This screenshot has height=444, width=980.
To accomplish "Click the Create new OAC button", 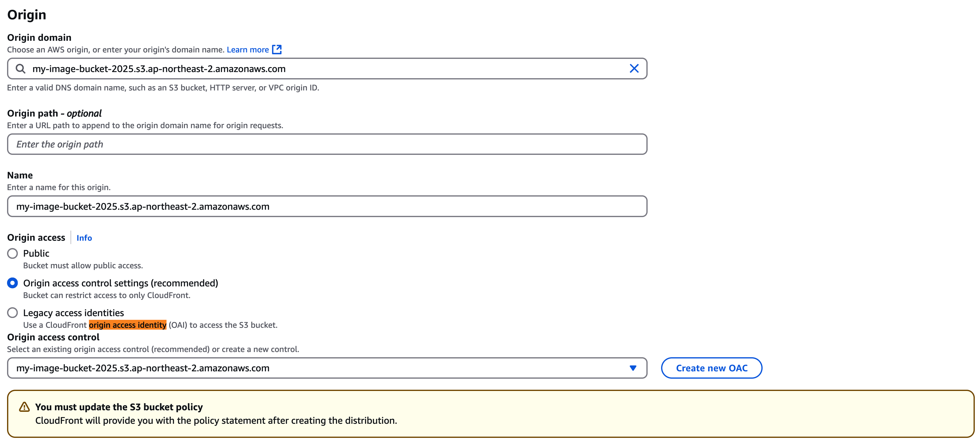I will click(x=711, y=368).
